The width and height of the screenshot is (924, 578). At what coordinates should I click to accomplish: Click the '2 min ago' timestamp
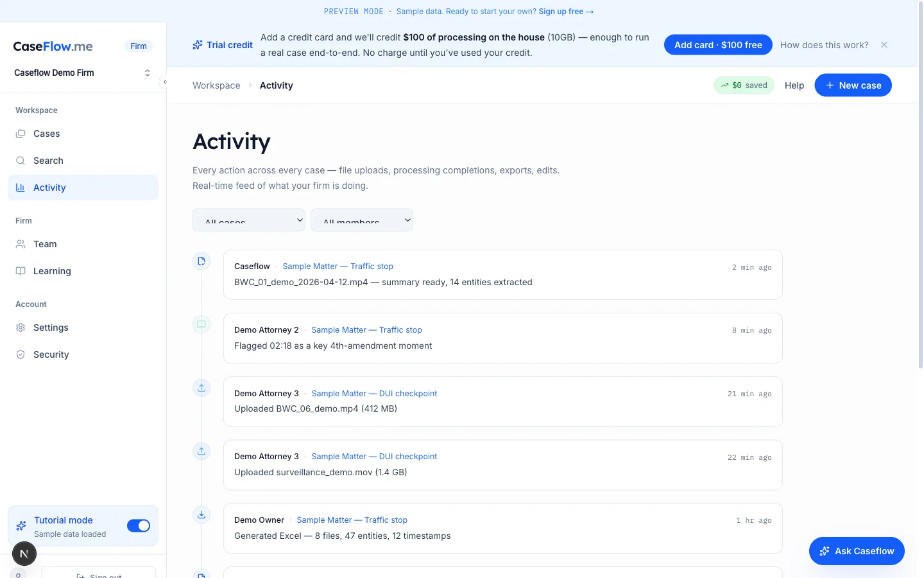tap(751, 267)
